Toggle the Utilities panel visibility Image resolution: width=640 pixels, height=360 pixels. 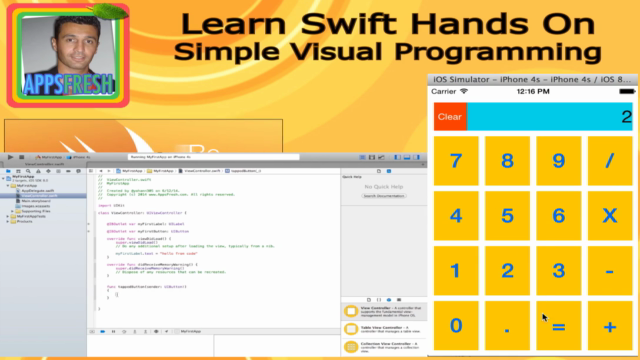point(416,157)
